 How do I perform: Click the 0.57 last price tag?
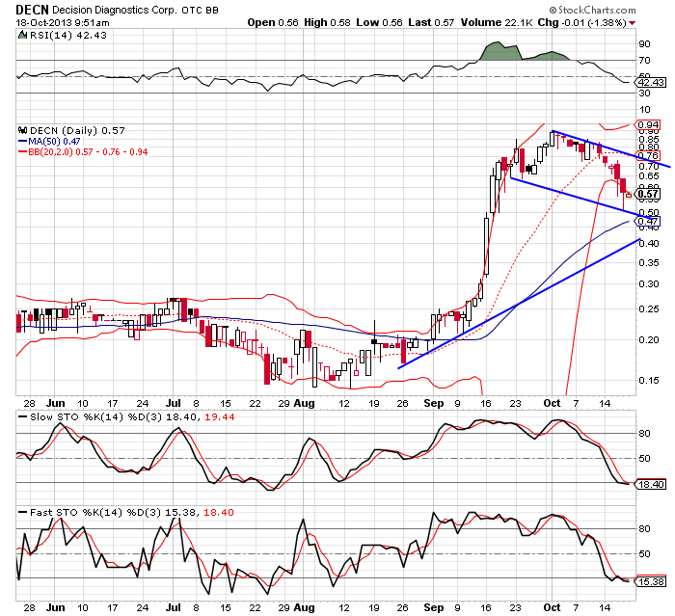point(648,194)
